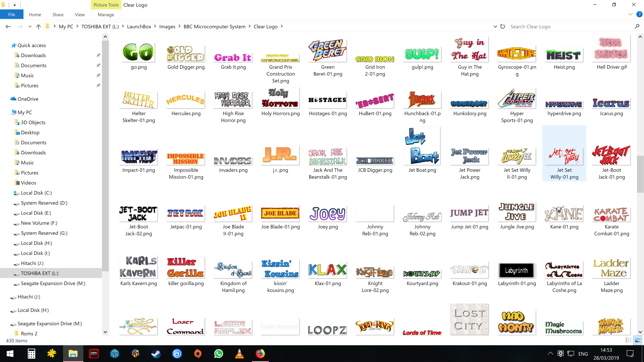Open Quick Access Toolbar customize dropdown

15,5
